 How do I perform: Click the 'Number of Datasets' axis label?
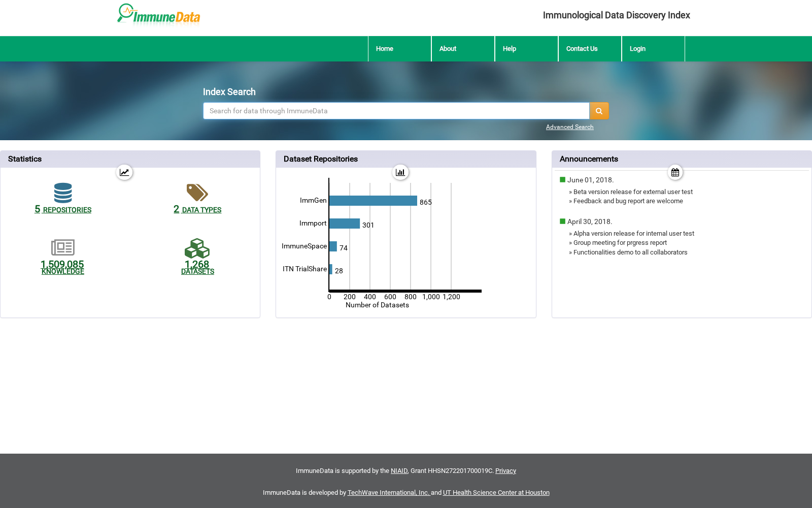[x=377, y=305]
